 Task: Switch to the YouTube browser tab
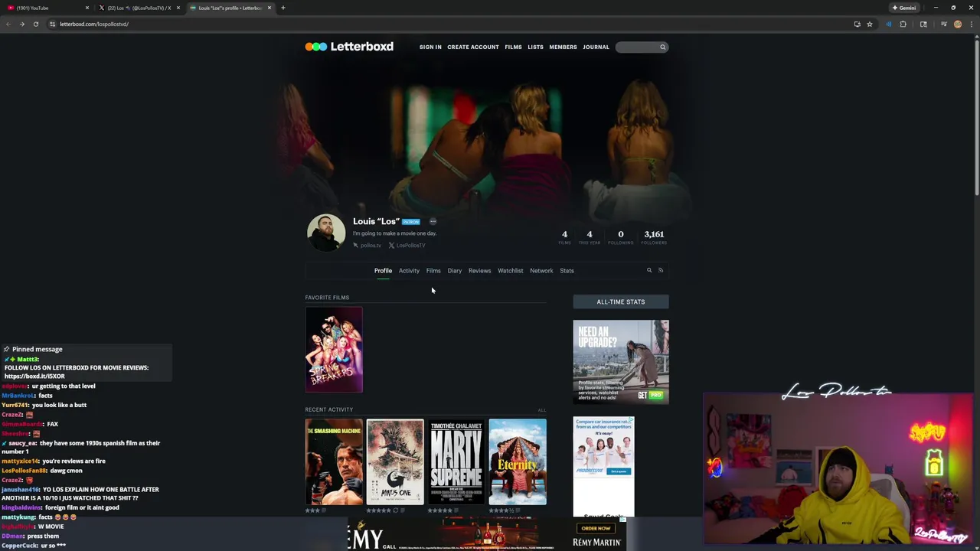[46, 8]
